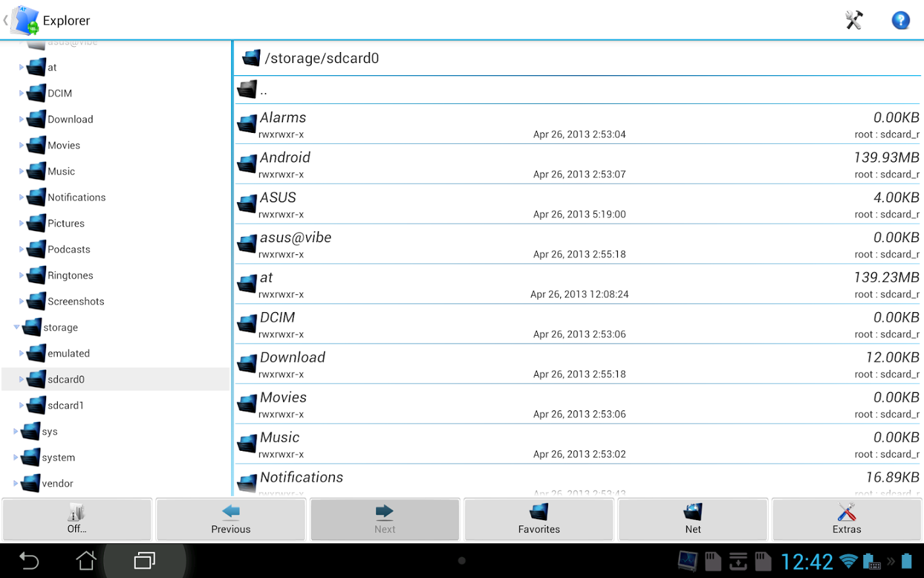Expand the Ringtones tree node arrow

point(21,275)
